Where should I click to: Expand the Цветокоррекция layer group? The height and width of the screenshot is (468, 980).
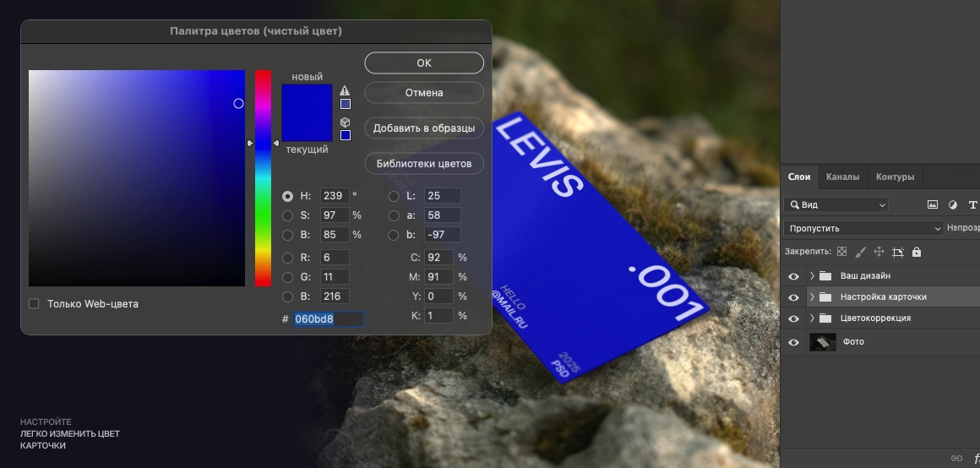click(812, 318)
